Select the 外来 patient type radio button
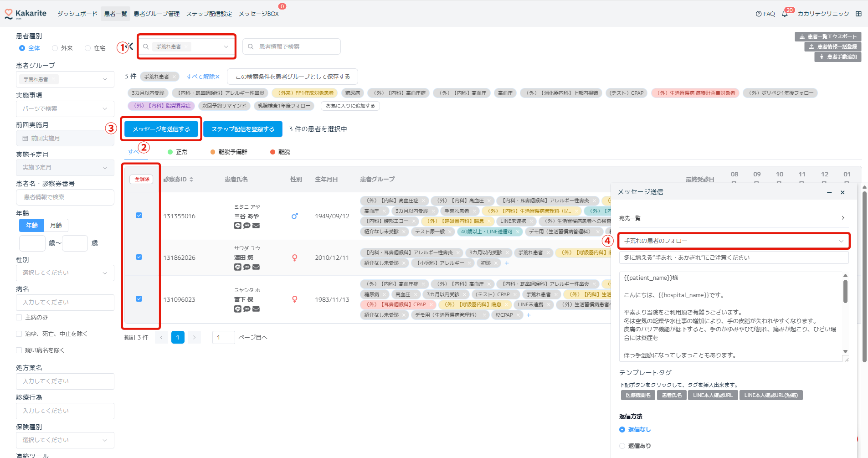The image size is (868, 458). click(x=55, y=48)
